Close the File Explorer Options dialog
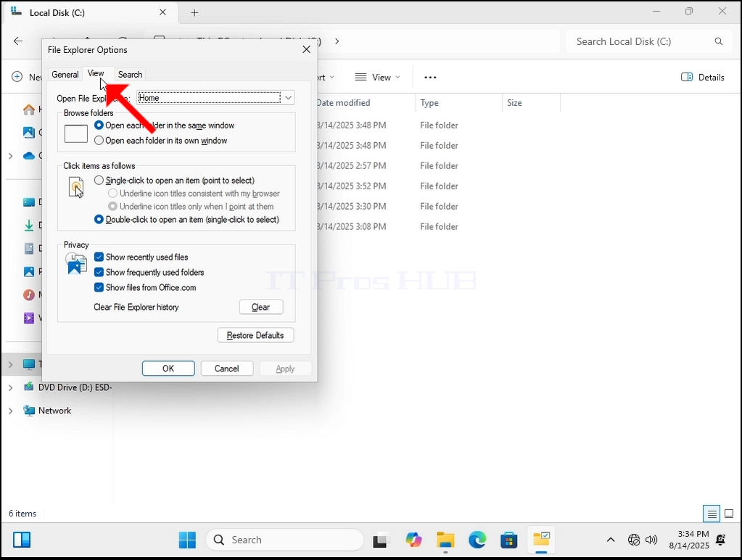 306,49
